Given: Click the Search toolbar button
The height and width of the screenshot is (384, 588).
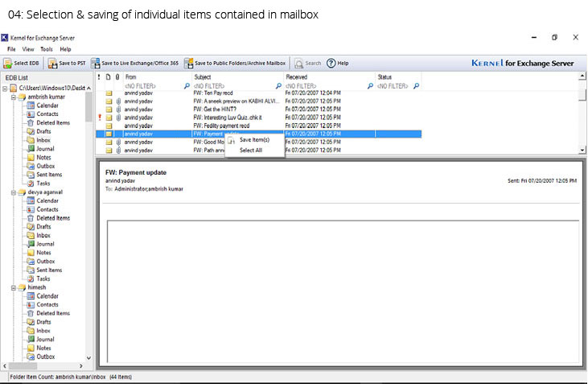Looking at the screenshot, I should (308, 63).
